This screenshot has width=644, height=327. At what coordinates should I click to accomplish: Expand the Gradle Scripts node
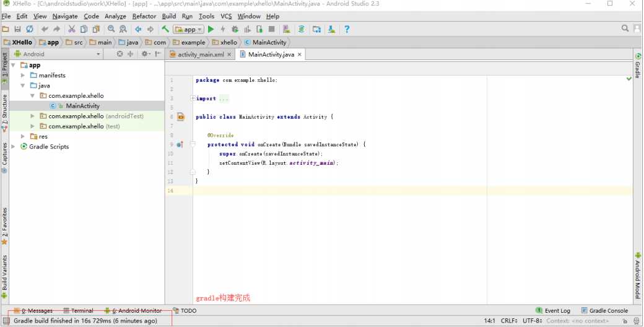coord(14,147)
